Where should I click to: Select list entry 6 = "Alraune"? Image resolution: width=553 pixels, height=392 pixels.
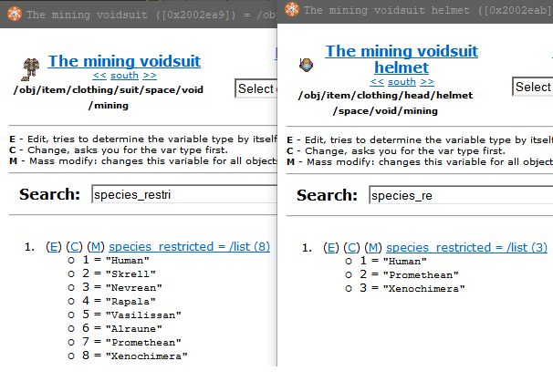click(x=122, y=328)
